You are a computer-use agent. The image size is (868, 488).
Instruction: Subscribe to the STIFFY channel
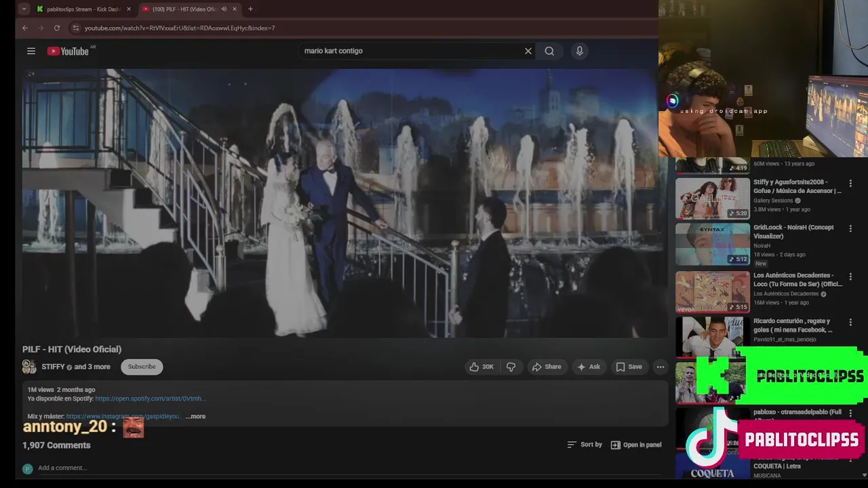[142, 367]
